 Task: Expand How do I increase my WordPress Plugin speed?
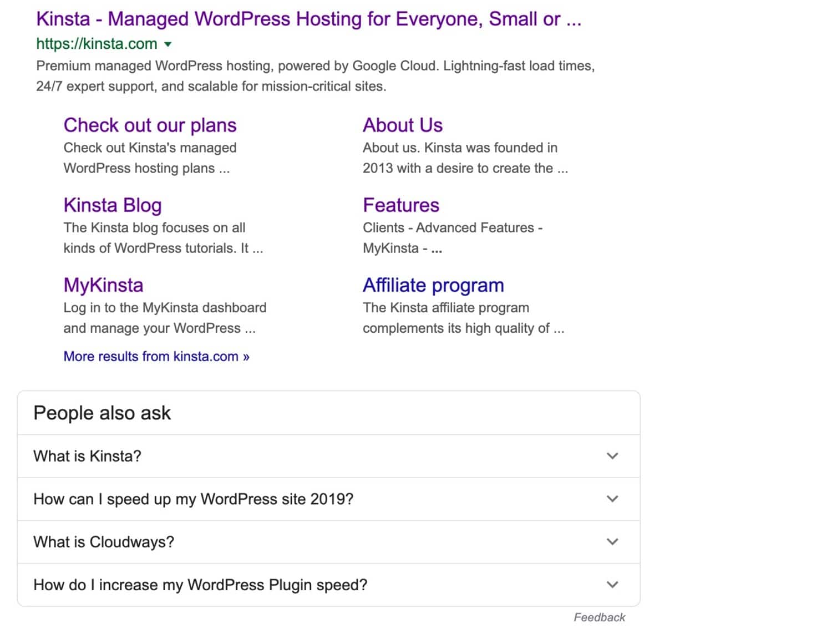click(200, 585)
